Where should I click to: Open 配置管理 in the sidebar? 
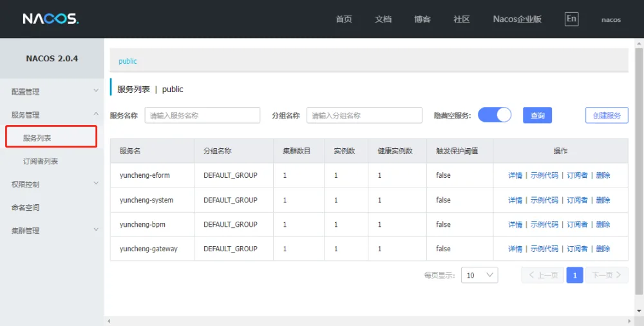pyautogui.click(x=26, y=91)
